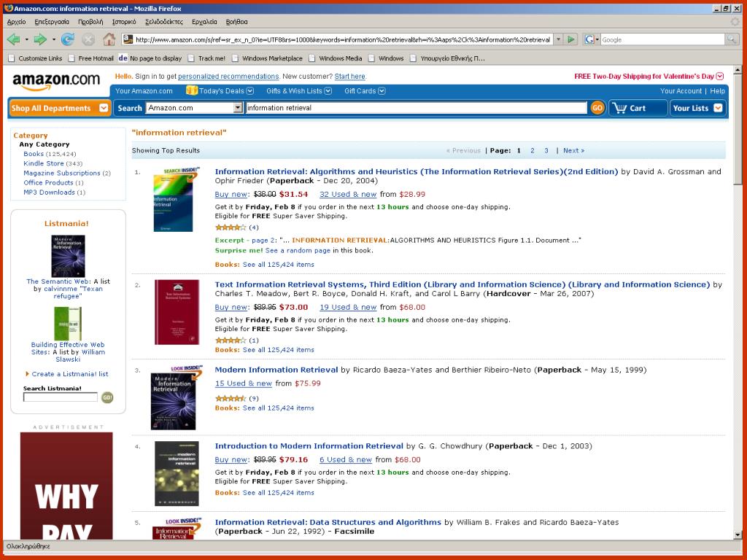Open the Προβολή menu
Viewport: 747px width, 560px height.
(90, 22)
